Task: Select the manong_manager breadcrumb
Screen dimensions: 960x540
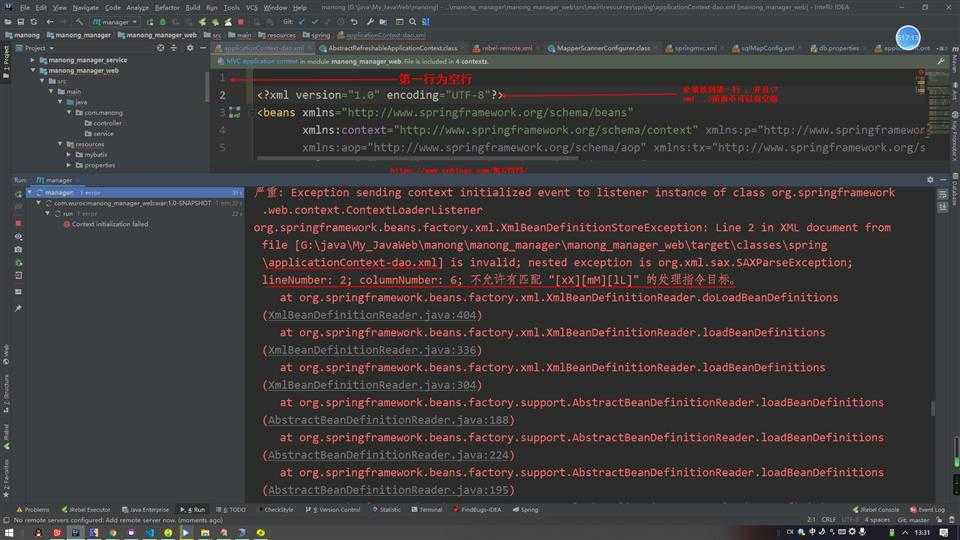Action: [79, 35]
